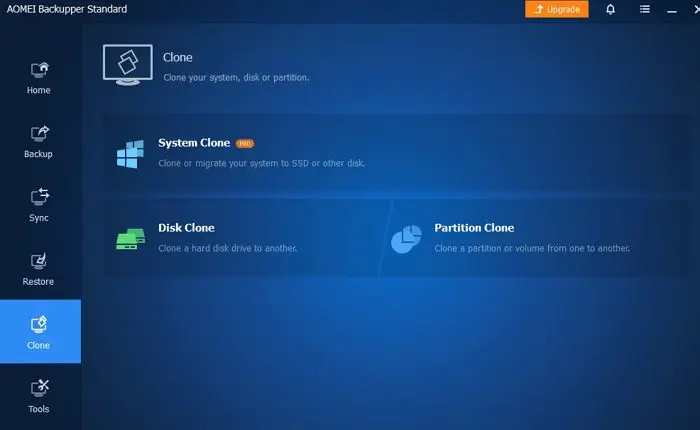Choose the System Clone option title

(x=194, y=143)
